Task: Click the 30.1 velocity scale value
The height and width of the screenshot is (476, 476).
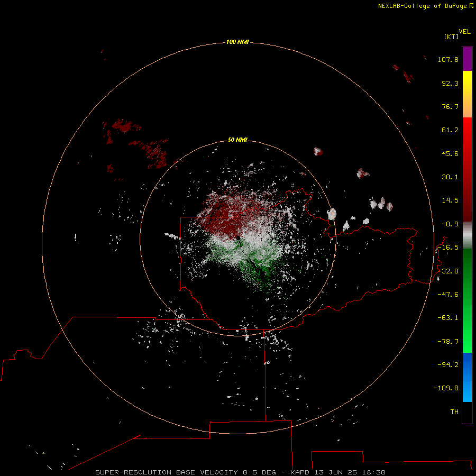Action: tap(450, 177)
